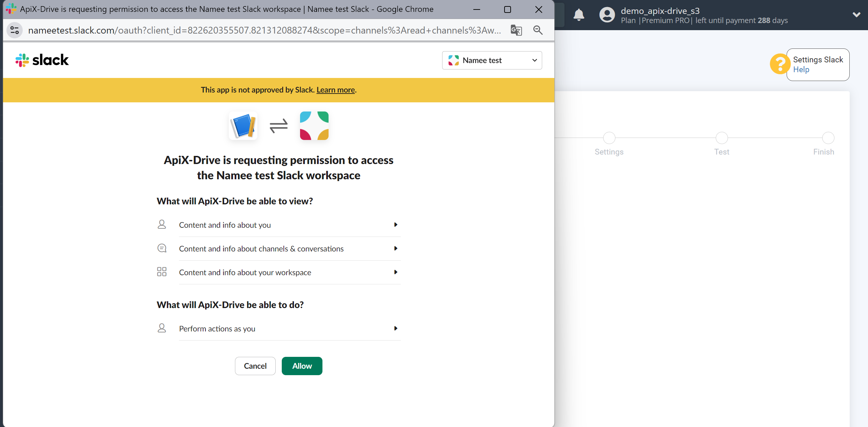Click the grid icon for workspace info
This screenshot has width=868, height=427.
[162, 272]
